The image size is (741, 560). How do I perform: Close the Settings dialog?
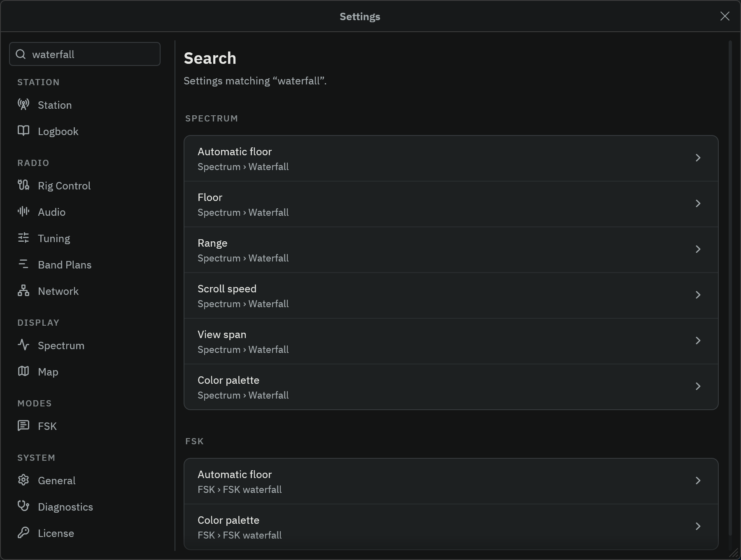[x=725, y=16]
